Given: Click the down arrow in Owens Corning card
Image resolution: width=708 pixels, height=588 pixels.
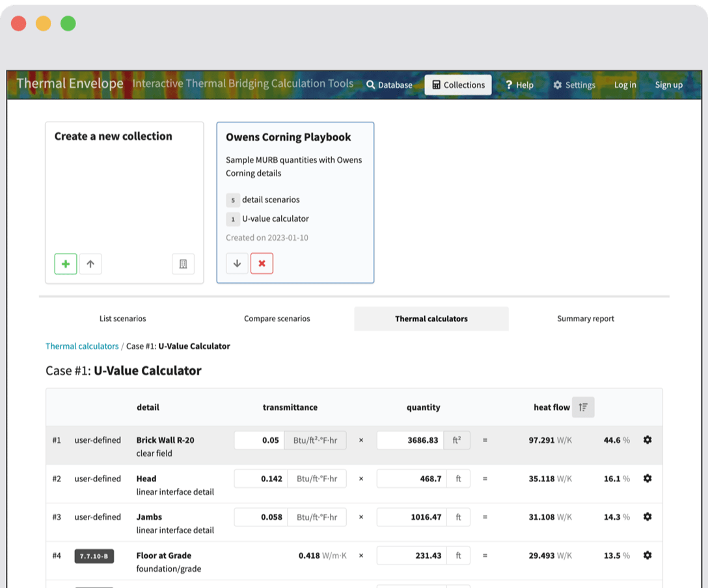Looking at the screenshot, I should [x=237, y=263].
